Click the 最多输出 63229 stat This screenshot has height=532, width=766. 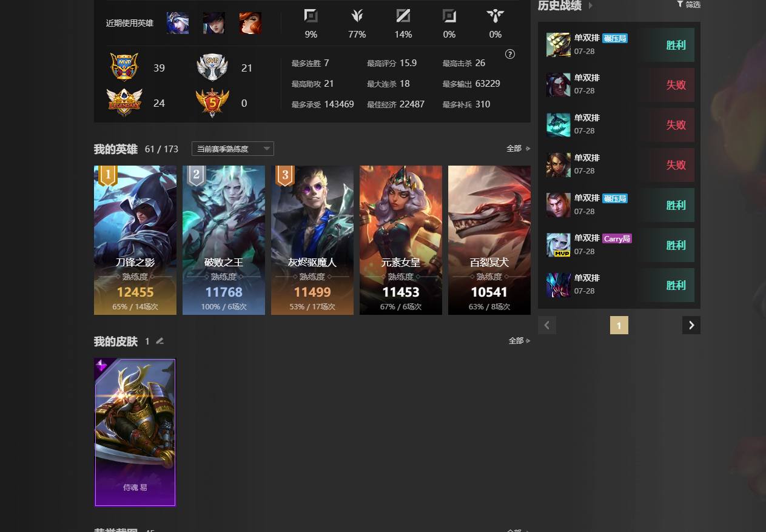coord(471,84)
